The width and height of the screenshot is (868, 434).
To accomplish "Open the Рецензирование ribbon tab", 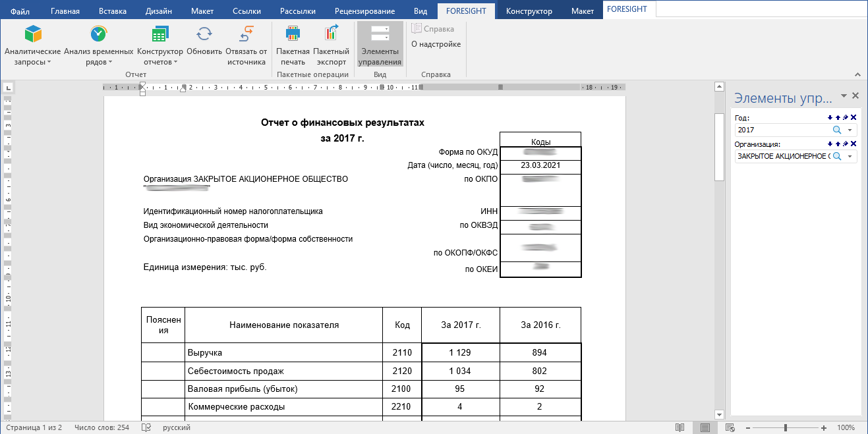I will [x=364, y=11].
